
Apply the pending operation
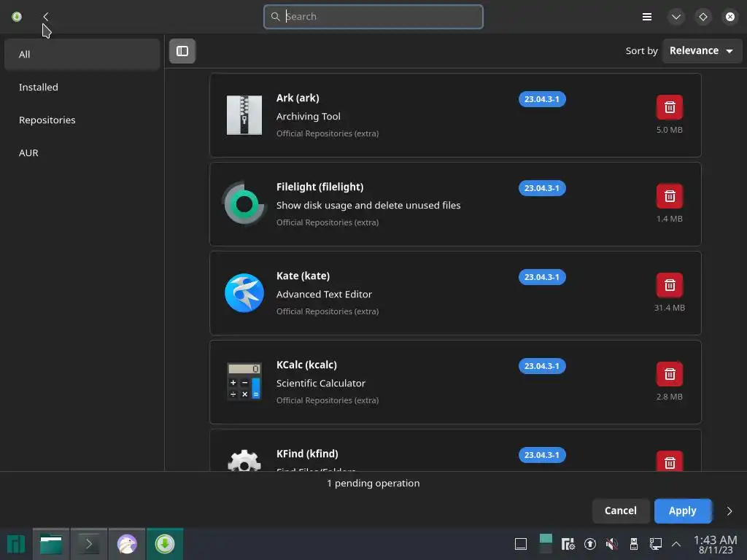click(683, 511)
